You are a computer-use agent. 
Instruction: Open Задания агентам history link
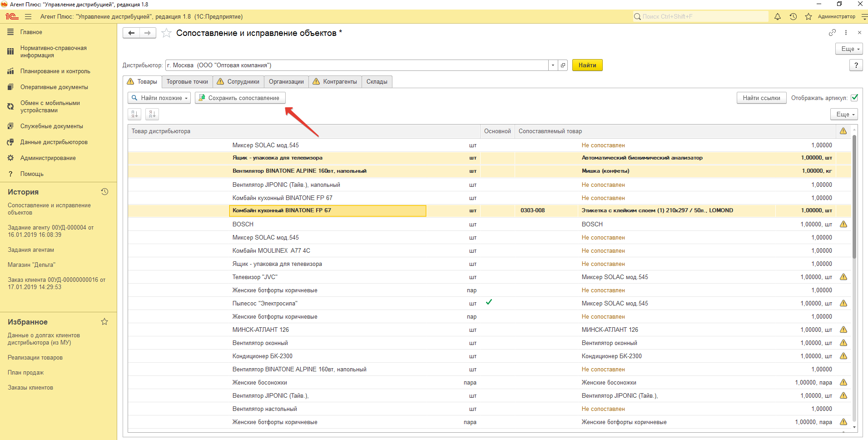coord(31,250)
